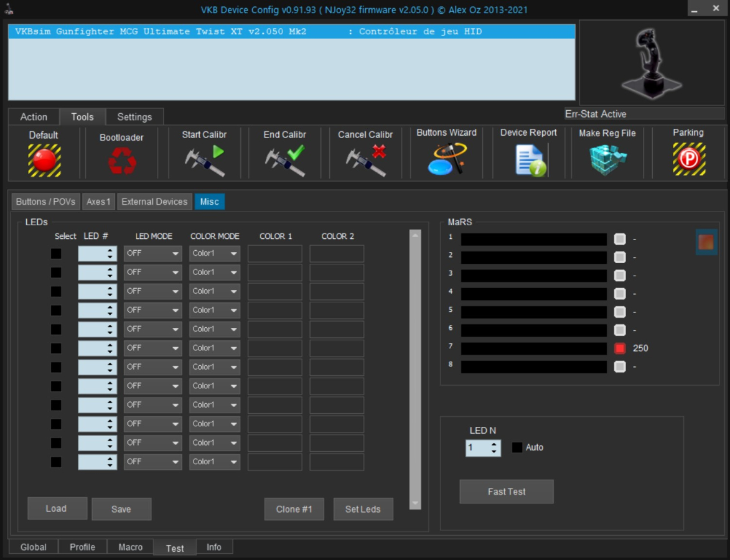Click COLOR 1 swatch in first LED row
Screen dimensions: 730x560
275,254
